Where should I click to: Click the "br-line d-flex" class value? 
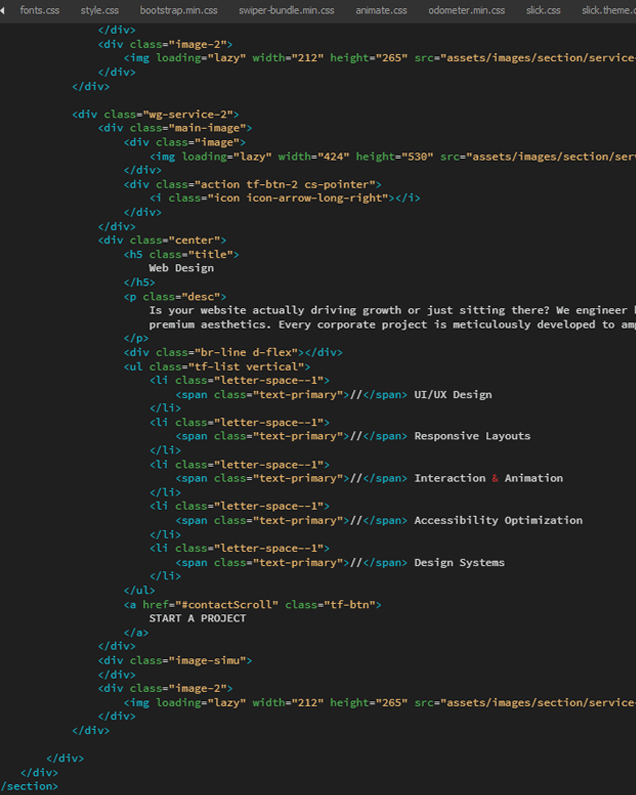click(246, 352)
